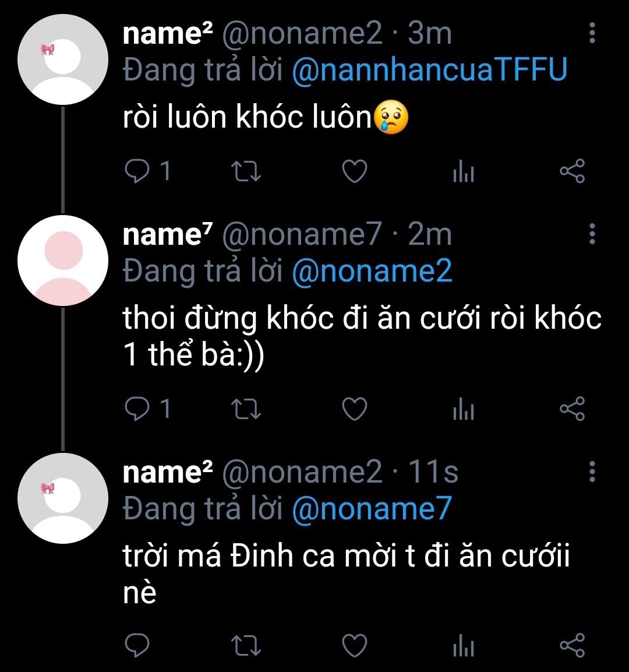Open the blue @noname7 mention link
This screenshot has width=629, height=672.
371,509
